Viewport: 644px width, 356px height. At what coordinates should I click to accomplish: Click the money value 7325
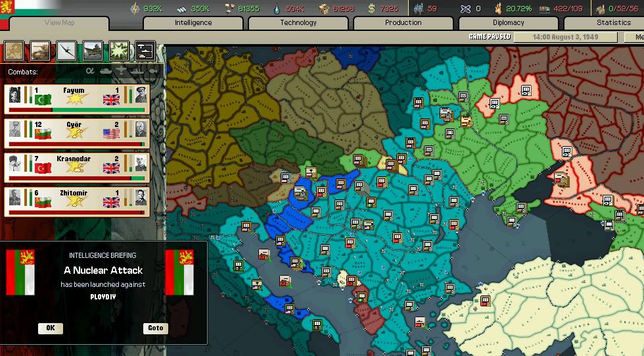pos(389,9)
